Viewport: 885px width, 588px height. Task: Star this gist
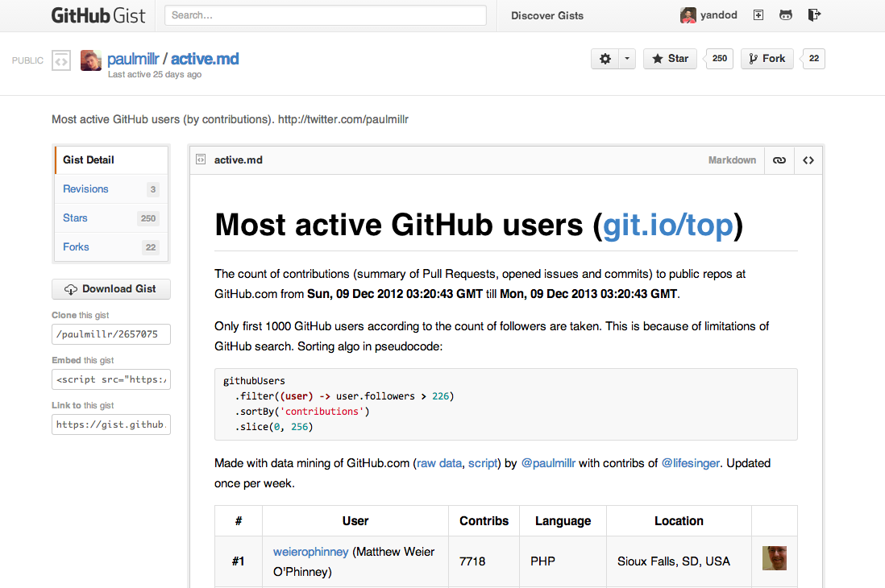[670, 59]
